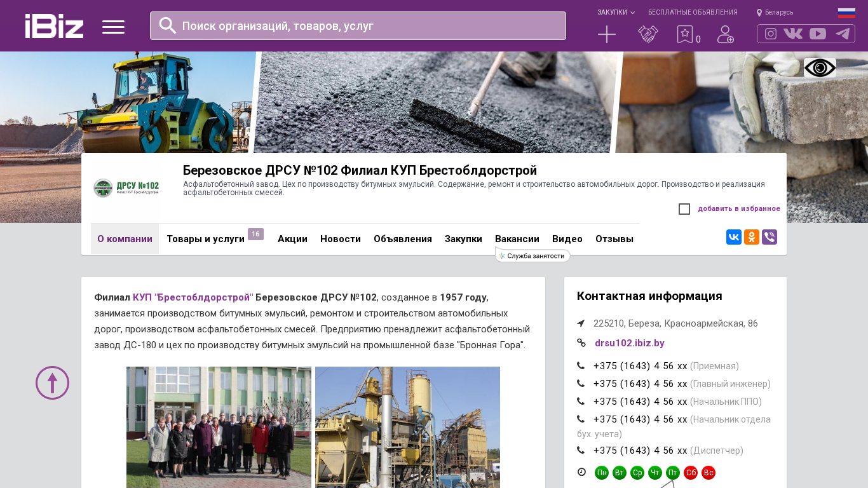Open the YouTube channel icon
Viewport: 868px width, 488px height.
click(818, 34)
